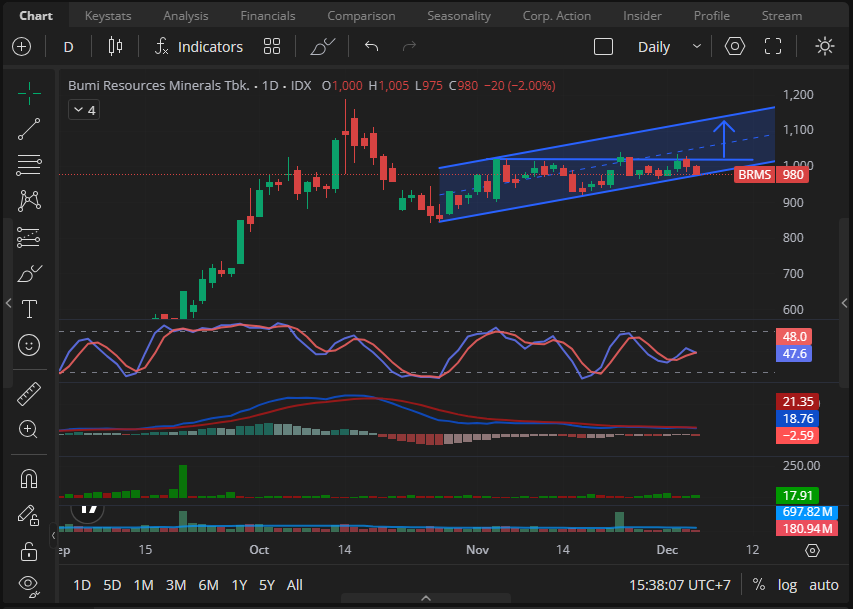The image size is (853, 609).
Task: Select the crosshair cursor tool
Action: [x=29, y=94]
